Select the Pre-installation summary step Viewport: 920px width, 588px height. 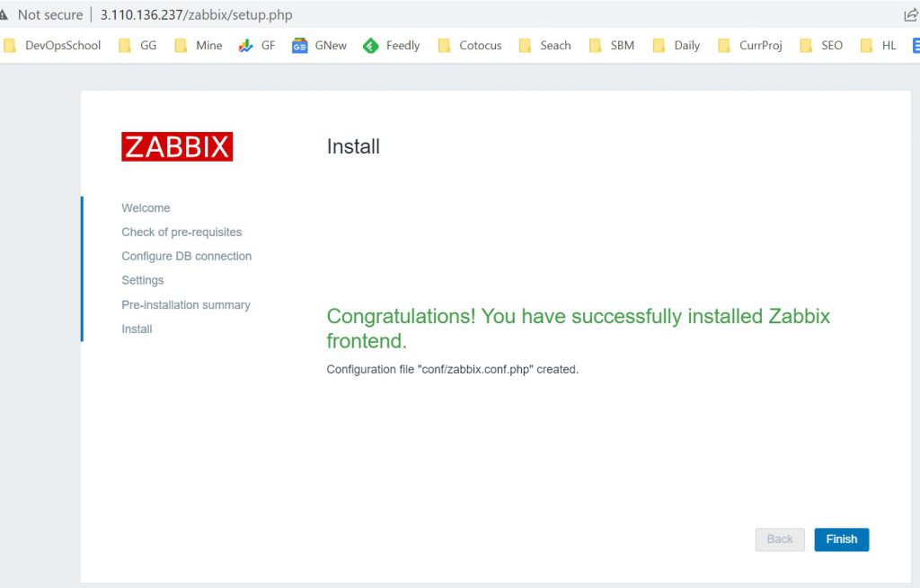click(x=186, y=305)
